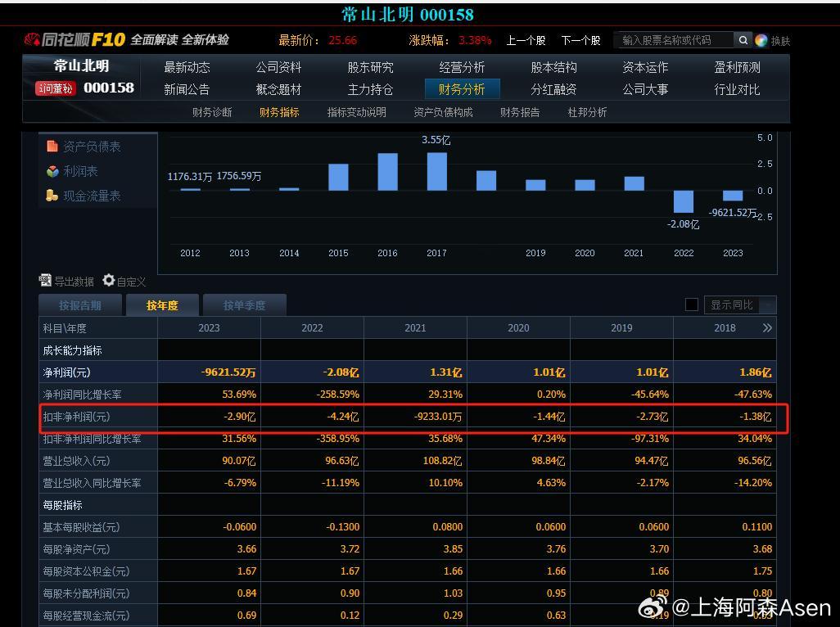The width and height of the screenshot is (840, 627).
Task: Click the 问董秘 red badge
Action: point(56,88)
